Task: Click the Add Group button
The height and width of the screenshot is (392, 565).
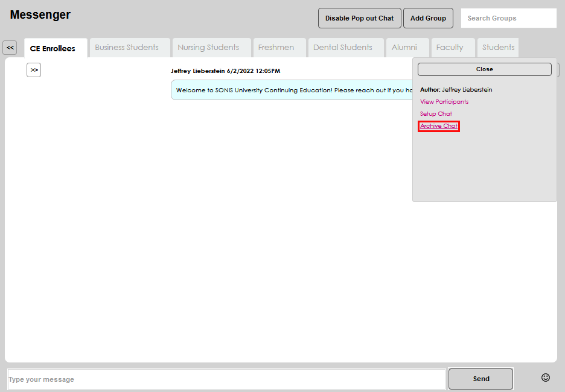Action: [428, 18]
